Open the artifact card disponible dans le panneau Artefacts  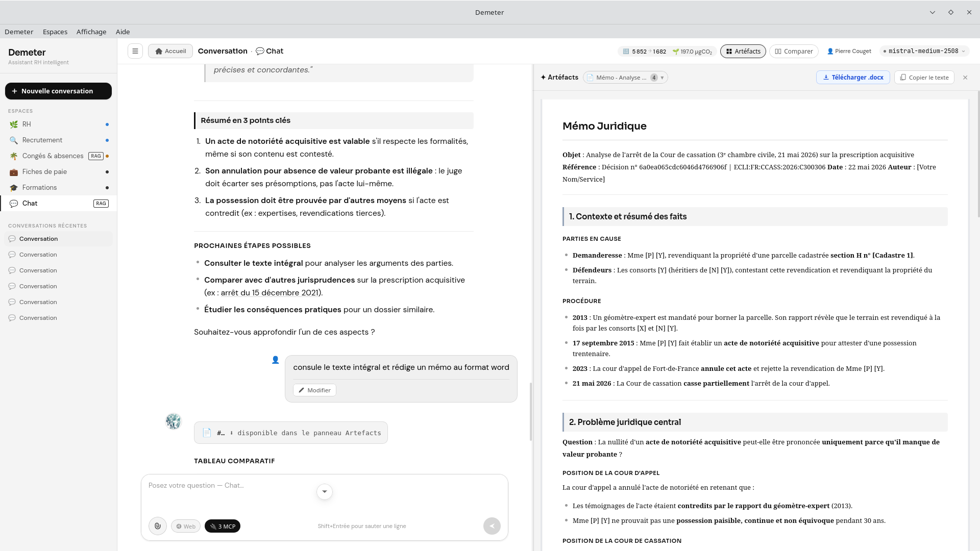pos(291,433)
